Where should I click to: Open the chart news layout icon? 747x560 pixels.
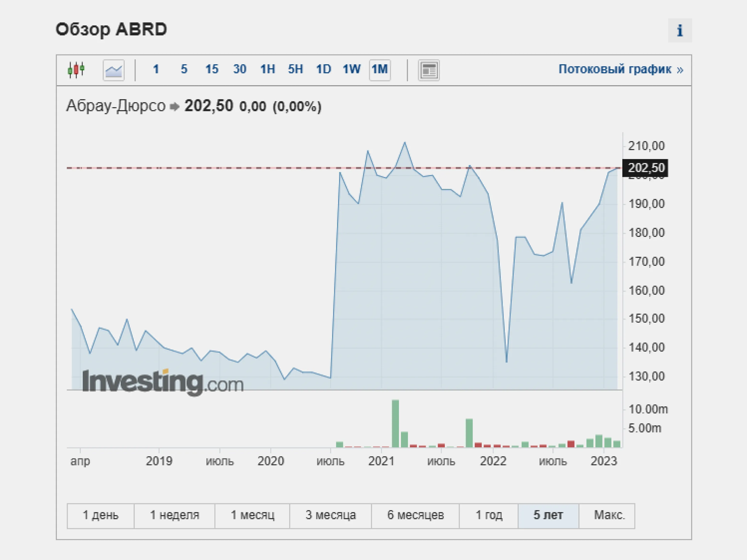[x=429, y=70]
